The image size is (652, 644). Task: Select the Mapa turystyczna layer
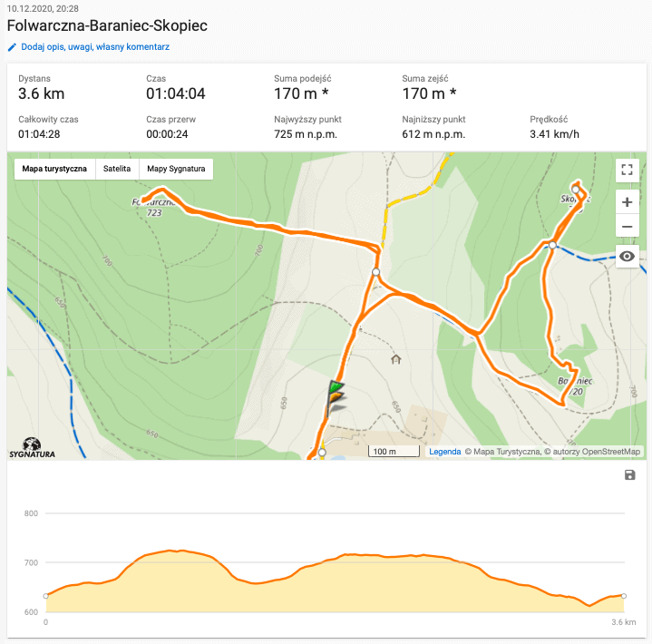click(x=54, y=169)
